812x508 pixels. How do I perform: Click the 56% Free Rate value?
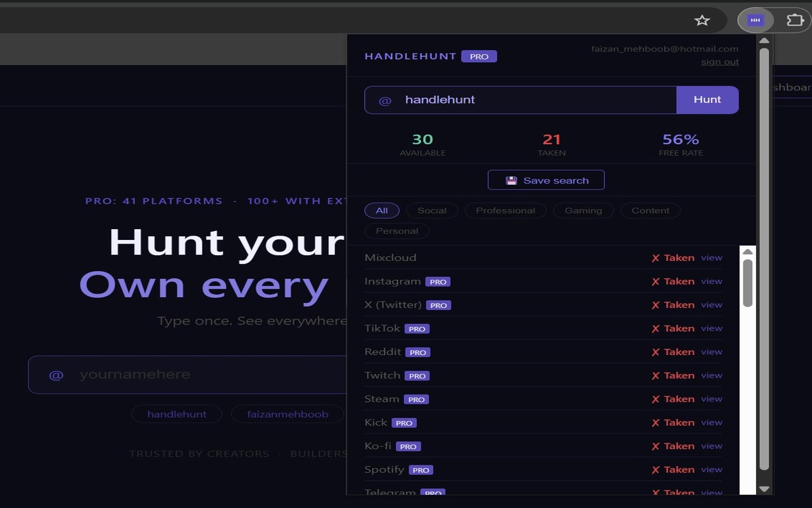pos(681,139)
